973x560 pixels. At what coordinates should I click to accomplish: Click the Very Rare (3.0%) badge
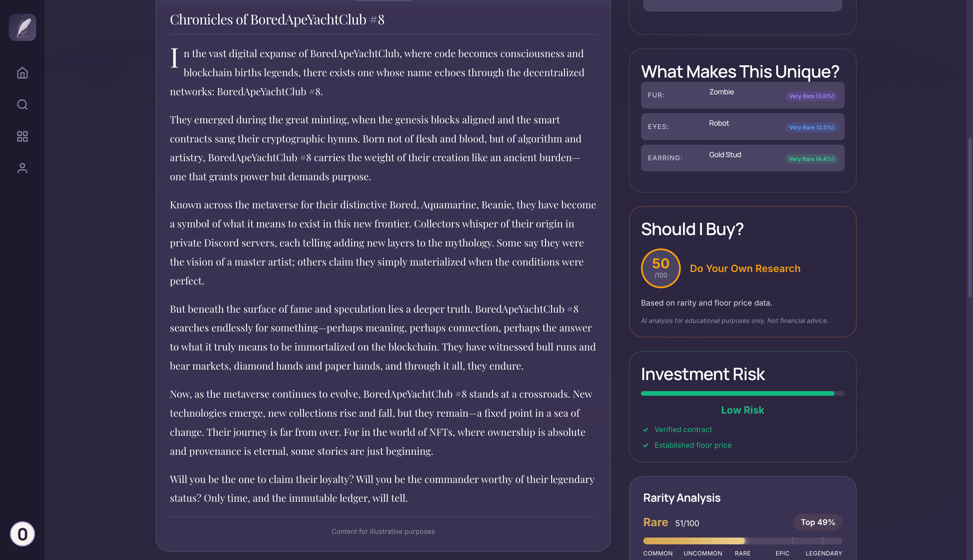tap(811, 96)
